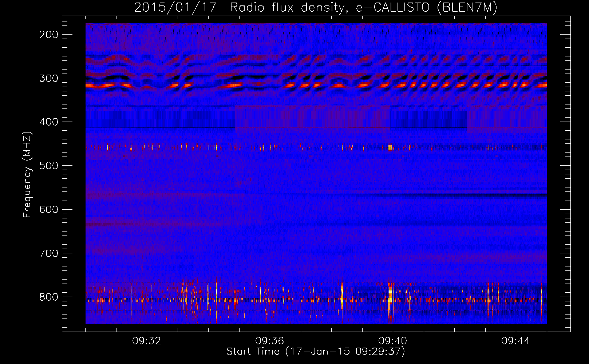Click the 09:36 time tick label
This screenshot has height=364, width=589.
(270, 341)
